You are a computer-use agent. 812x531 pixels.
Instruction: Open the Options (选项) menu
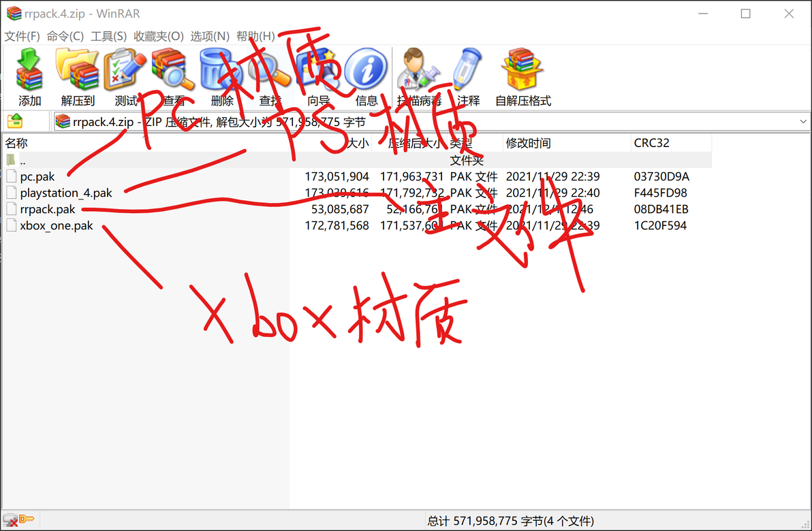pos(210,36)
